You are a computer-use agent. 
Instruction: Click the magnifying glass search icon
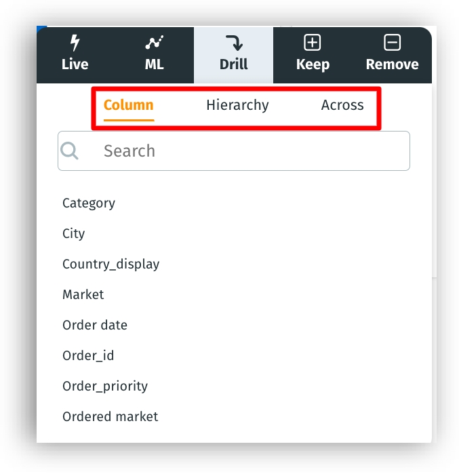(x=70, y=151)
